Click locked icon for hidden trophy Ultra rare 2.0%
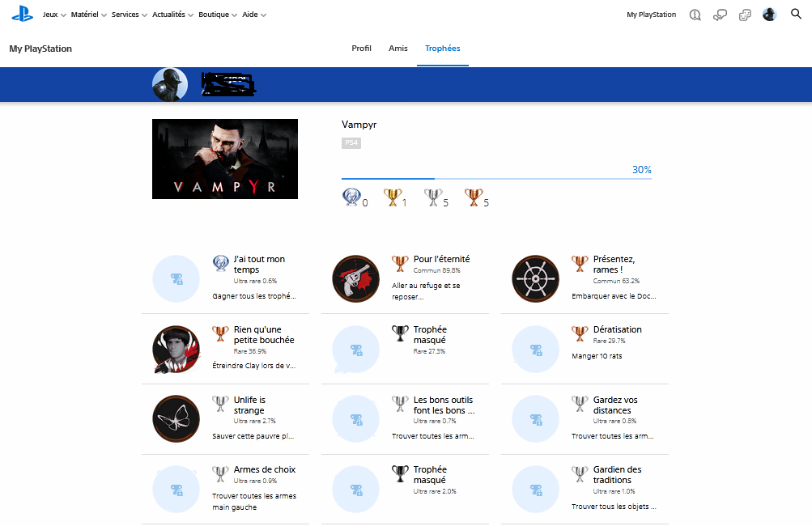The image size is (812, 526). [355, 490]
